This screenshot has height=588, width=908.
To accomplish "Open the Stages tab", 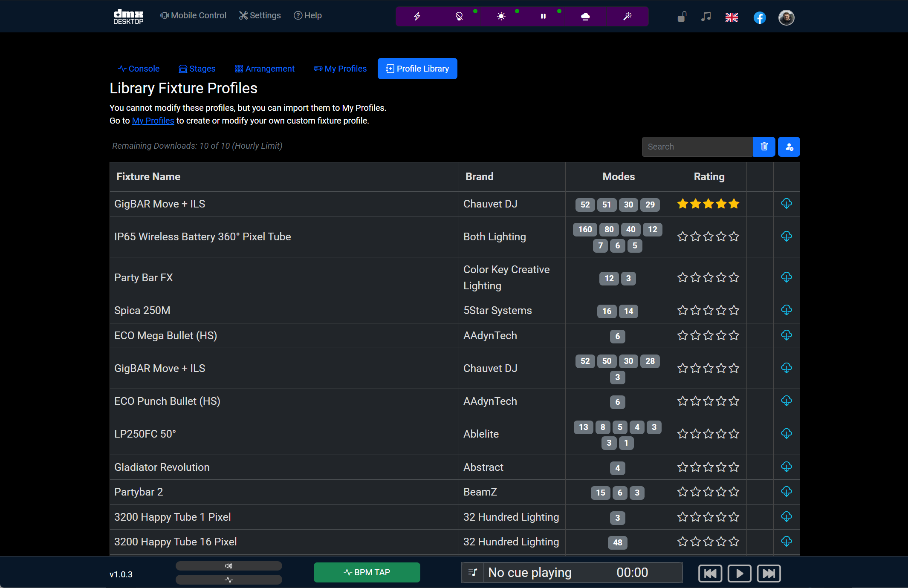I will (x=197, y=69).
